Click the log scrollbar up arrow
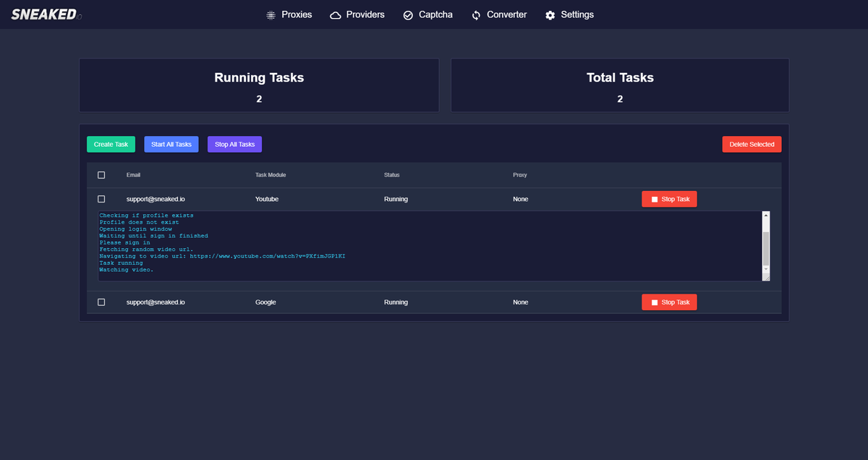 pos(766,216)
